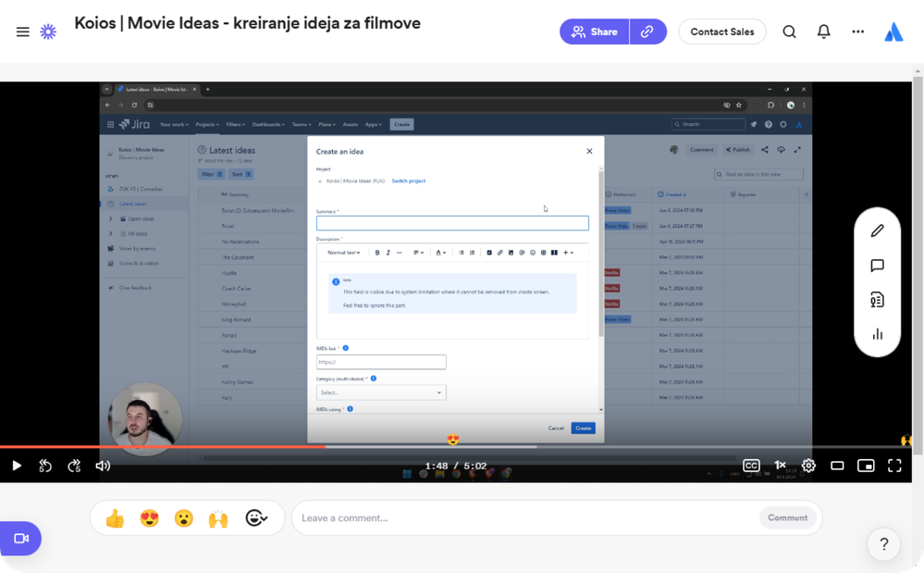Focus the Summary input field
The width and height of the screenshot is (924, 573).
452,223
